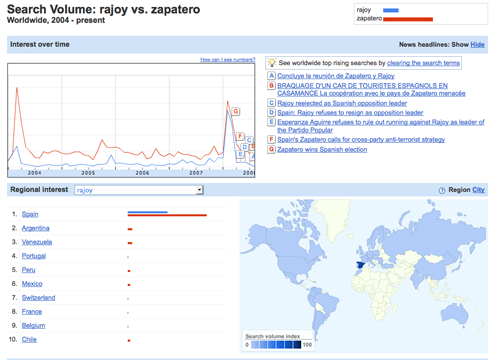Select the F flag on the chart
The height and width of the screenshot is (360, 500).
click(240, 136)
